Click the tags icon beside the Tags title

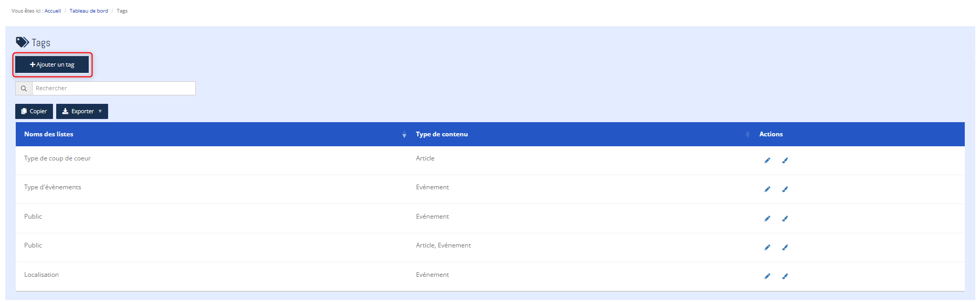click(x=22, y=42)
